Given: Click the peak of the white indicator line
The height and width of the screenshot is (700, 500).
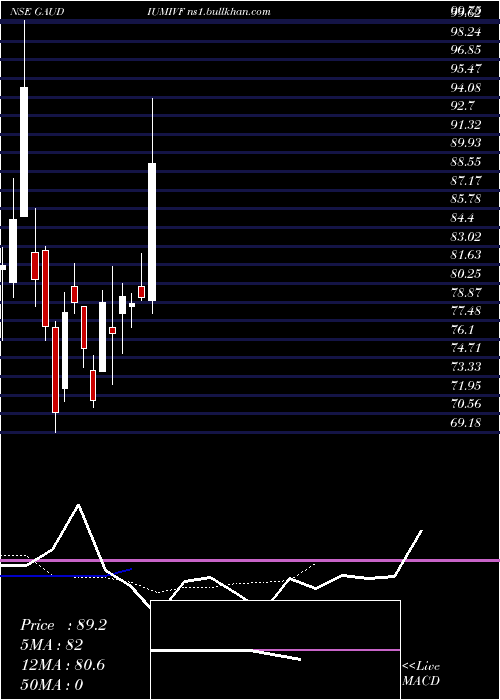Looking at the screenshot, I should [78, 505].
